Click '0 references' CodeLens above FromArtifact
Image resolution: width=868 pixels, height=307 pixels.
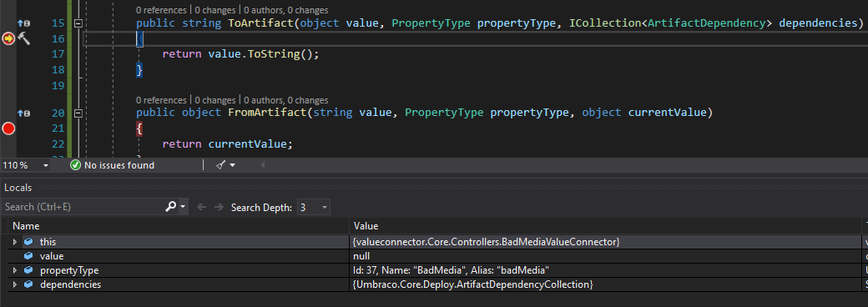(x=161, y=100)
